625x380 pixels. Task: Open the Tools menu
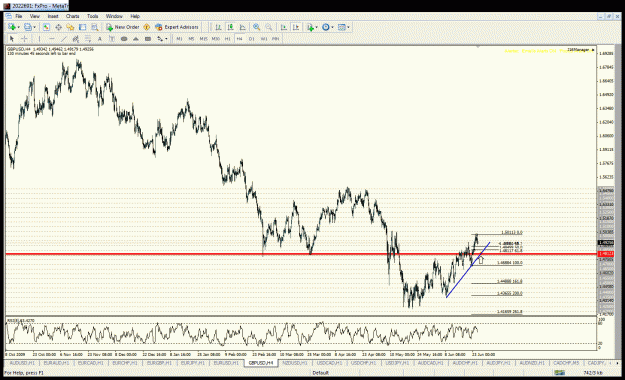[x=92, y=16]
